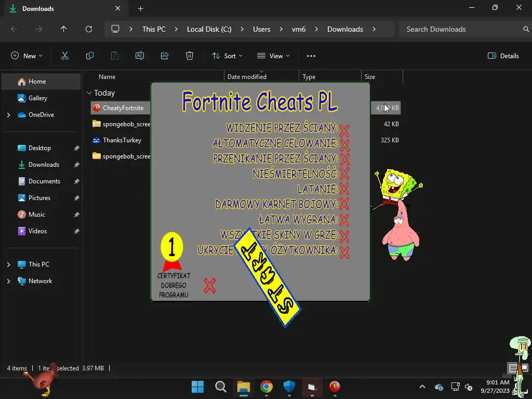Select the CheatyFortnite file
The height and width of the screenshot is (399, 532).
pyautogui.click(x=123, y=108)
